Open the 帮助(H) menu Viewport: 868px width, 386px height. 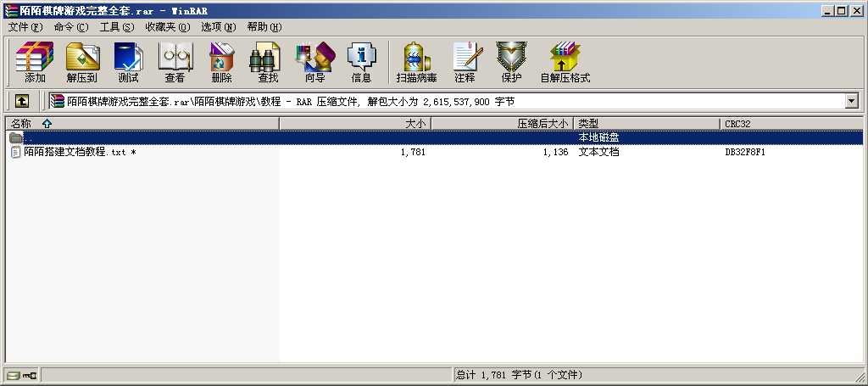[x=264, y=27]
